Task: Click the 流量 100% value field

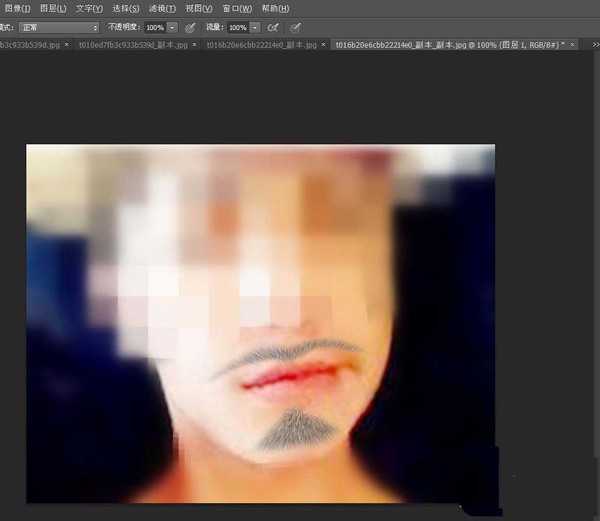Action: [x=237, y=27]
